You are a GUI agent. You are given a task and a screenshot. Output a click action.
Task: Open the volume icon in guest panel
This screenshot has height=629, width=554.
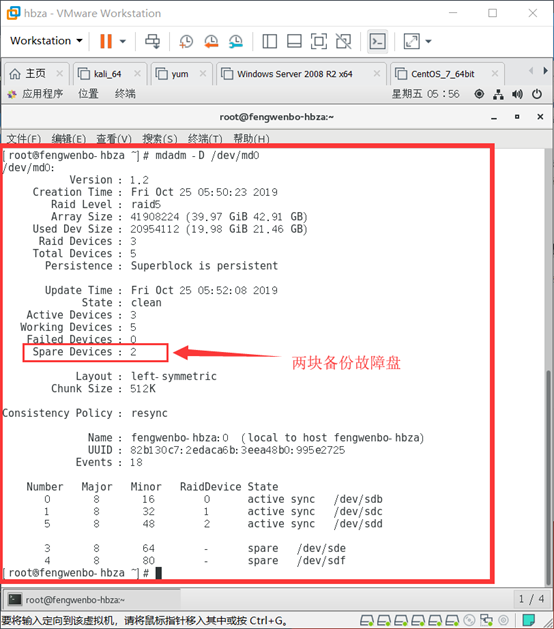(x=517, y=94)
